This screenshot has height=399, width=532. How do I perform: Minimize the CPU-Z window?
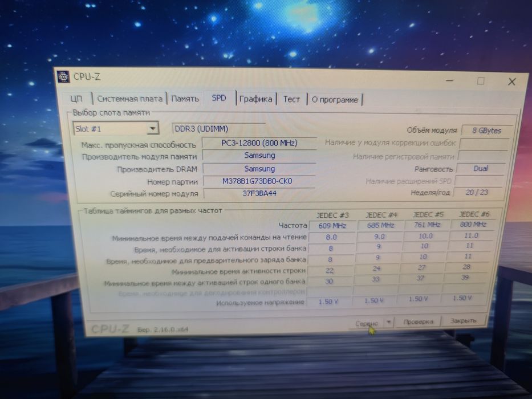coord(449,81)
